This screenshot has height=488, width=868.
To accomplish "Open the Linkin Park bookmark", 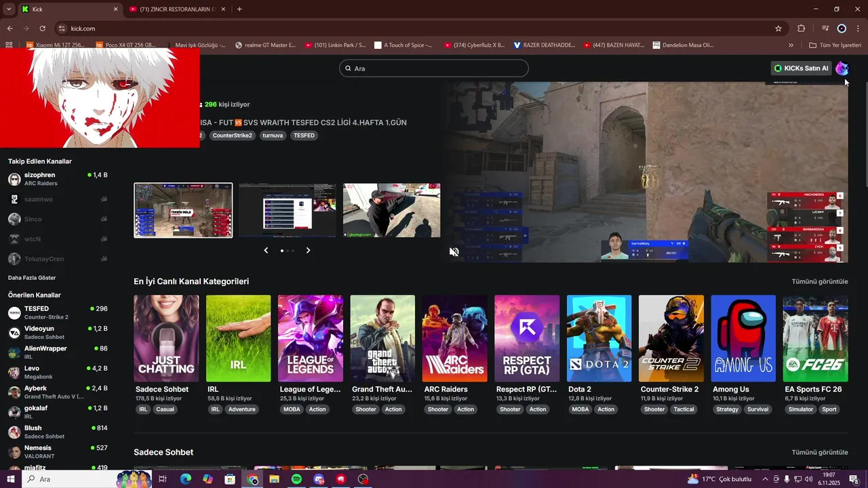I will [x=335, y=45].
